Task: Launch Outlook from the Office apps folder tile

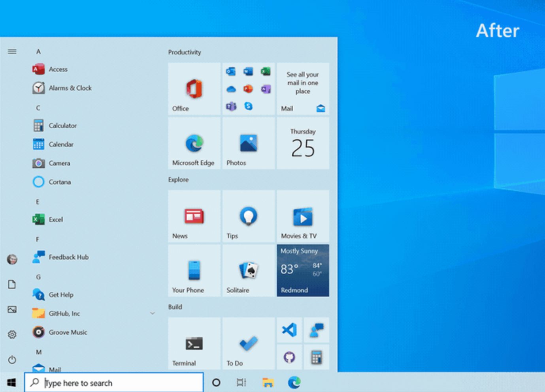Action: coord(231,71)
